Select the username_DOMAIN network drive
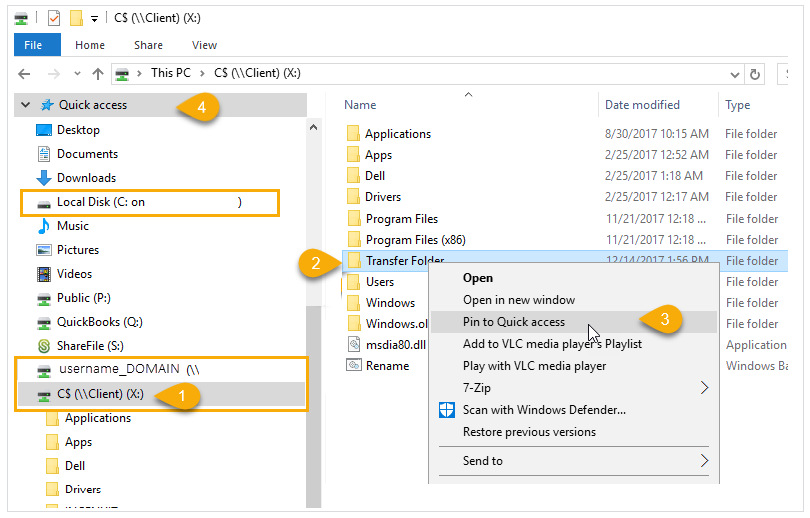This screenshot has width=810, height=518. [129, 369]
